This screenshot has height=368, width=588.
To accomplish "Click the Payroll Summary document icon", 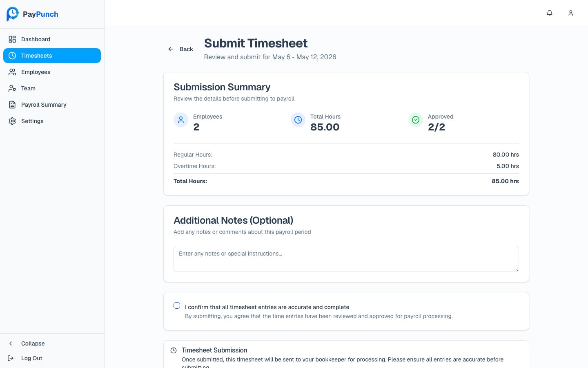I will tap(12, 105).
